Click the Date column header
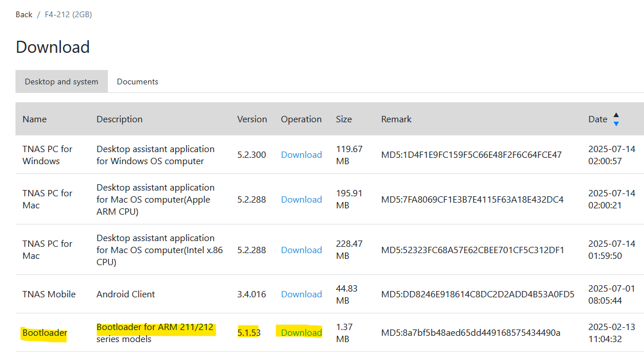The image size is (644, 353). pyautogui.click(x=598, y=119)
